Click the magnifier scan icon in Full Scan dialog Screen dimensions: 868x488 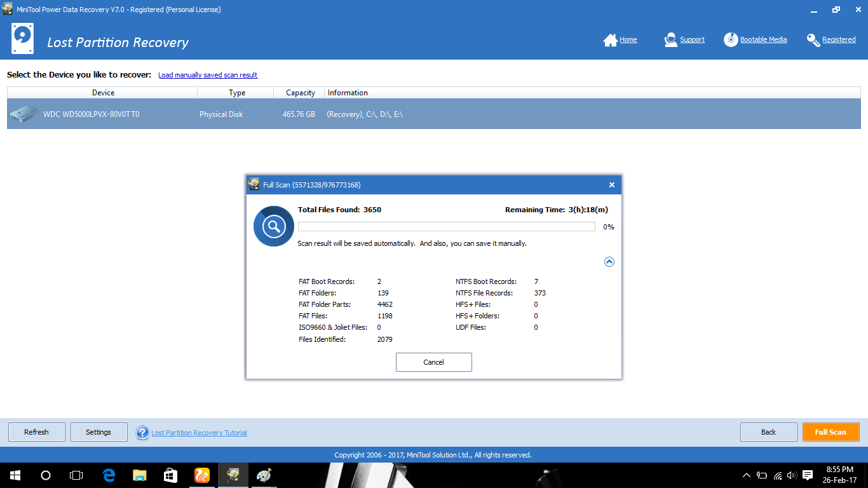click(274, 226)
